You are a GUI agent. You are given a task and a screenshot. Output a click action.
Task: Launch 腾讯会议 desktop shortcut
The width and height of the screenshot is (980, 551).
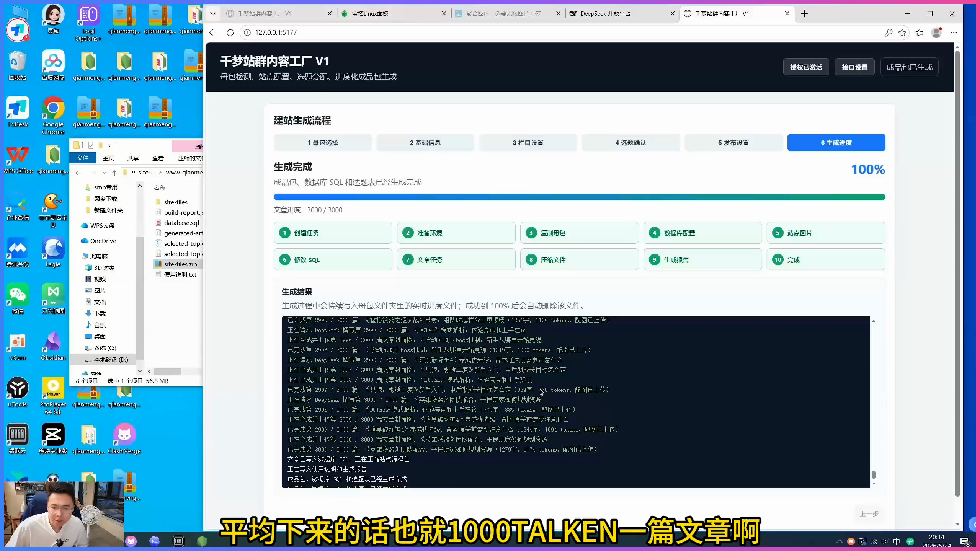(17, 253)
